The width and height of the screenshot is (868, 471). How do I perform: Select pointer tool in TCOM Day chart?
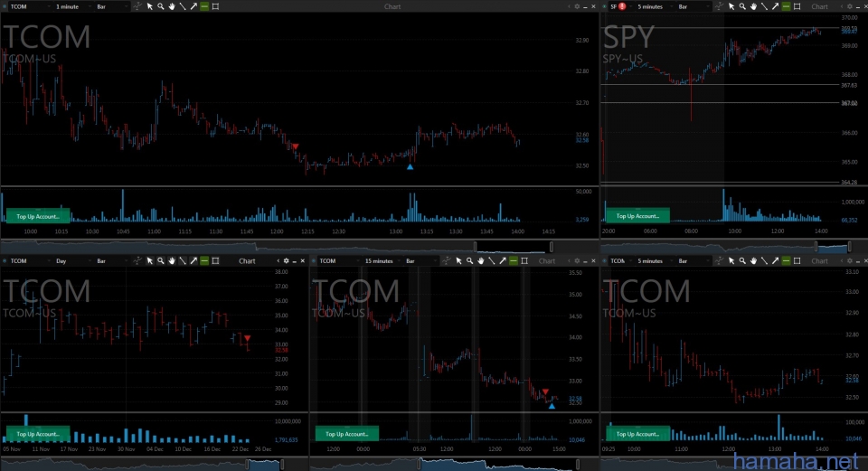(x=149, y=260)
